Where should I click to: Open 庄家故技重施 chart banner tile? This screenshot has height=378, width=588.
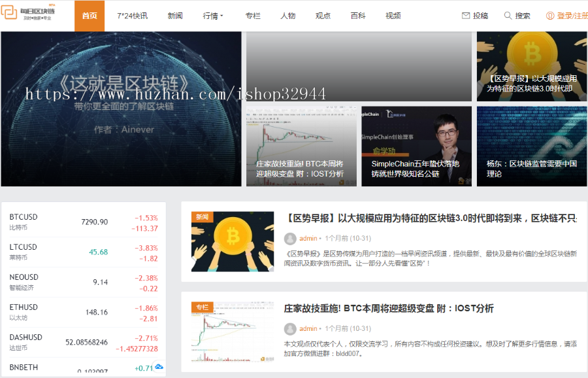pyautogui.click(x=301, y=146)
